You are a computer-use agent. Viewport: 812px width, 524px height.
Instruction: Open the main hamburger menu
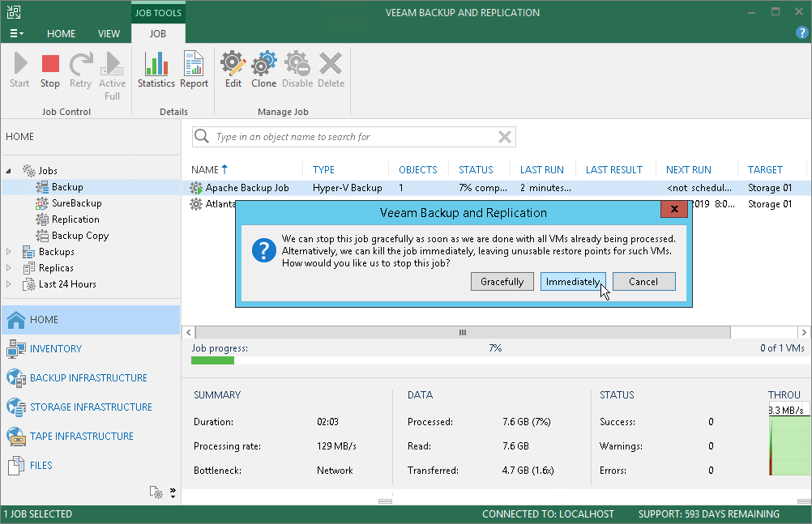[x=16, y=34]
